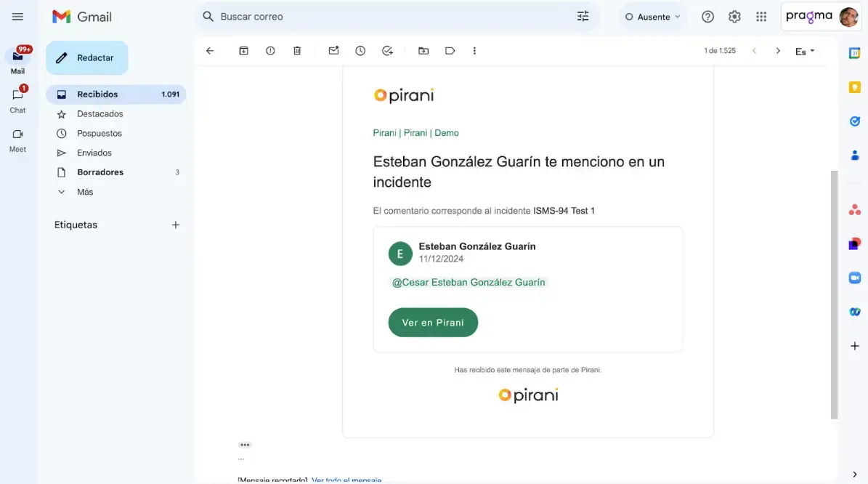Click the Redactar compose button
This screenshot has height=484, width=868.
pos(87,58)
